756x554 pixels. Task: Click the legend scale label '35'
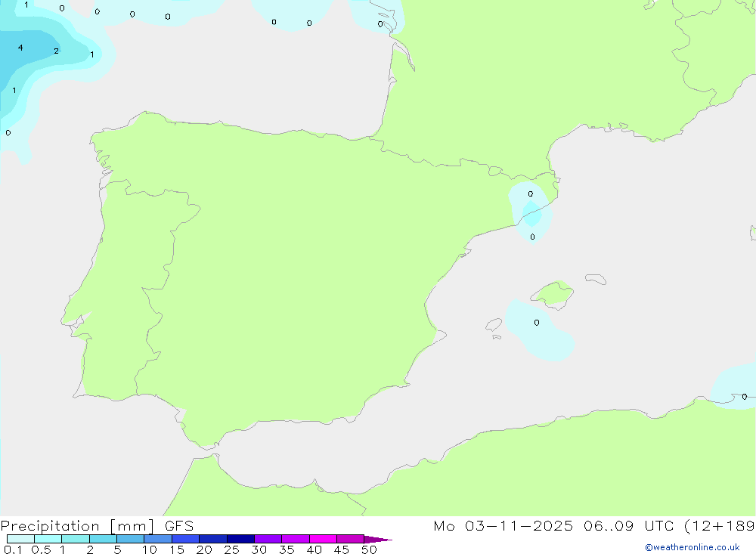287,549
